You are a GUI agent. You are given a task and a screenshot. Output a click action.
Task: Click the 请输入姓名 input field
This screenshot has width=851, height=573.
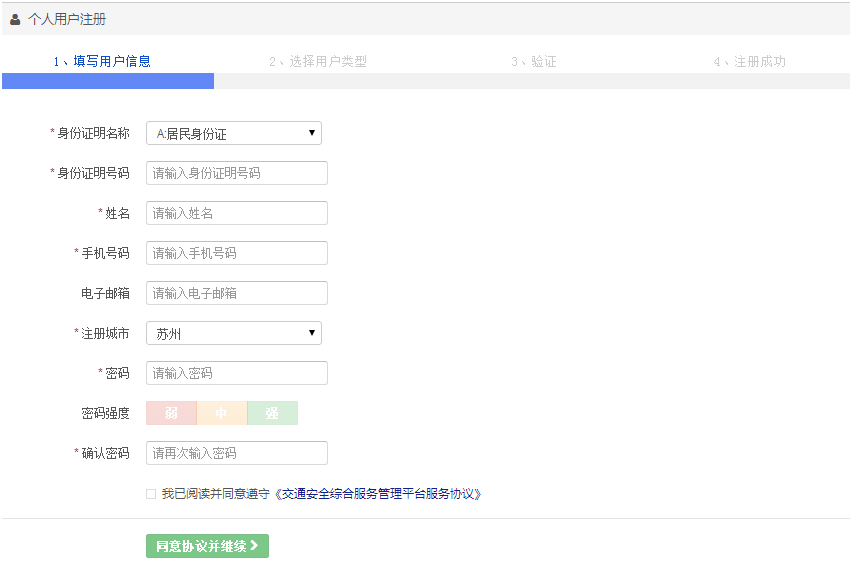(237, 213)
